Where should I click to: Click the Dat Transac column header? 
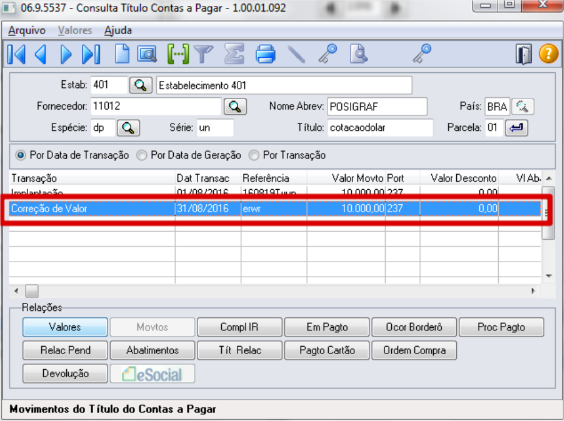(208, 178)
